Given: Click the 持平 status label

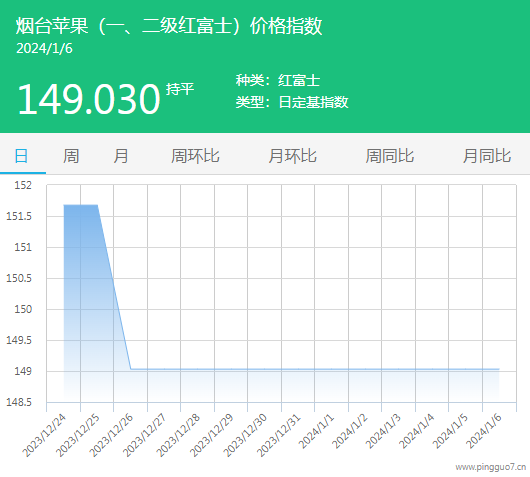Looking at the screenshot, I should (x=180, y=89).
